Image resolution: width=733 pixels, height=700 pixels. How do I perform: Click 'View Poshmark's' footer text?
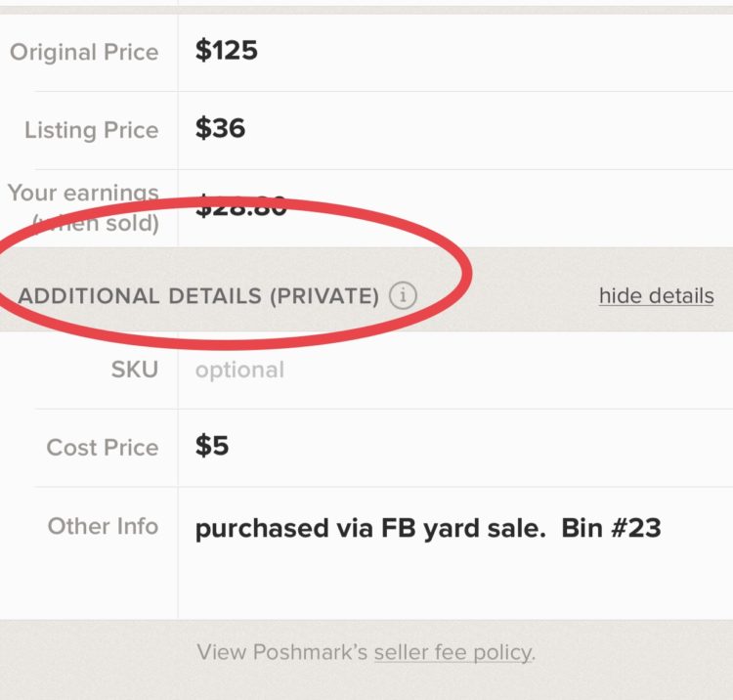pyautogui.click(x=282, y=652)
